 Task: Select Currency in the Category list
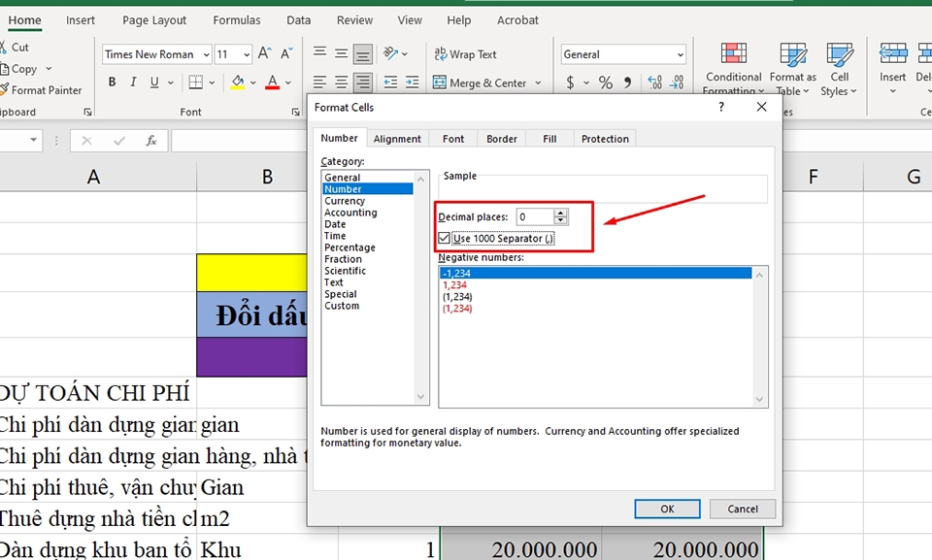(345, 201)
